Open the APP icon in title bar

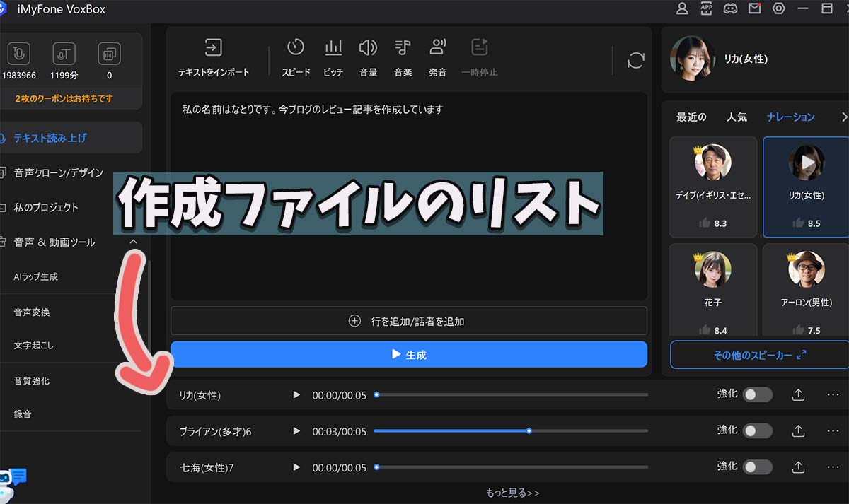(706, 8)
